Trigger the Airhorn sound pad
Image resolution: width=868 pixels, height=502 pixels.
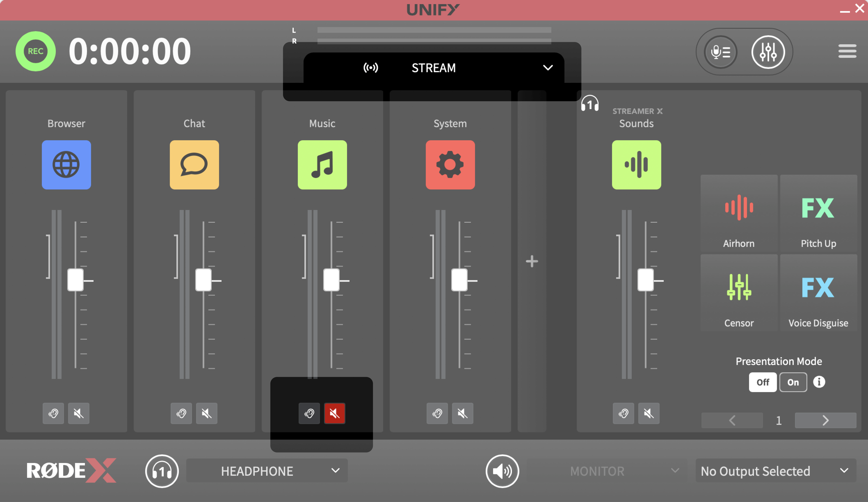tap(739, 213)
